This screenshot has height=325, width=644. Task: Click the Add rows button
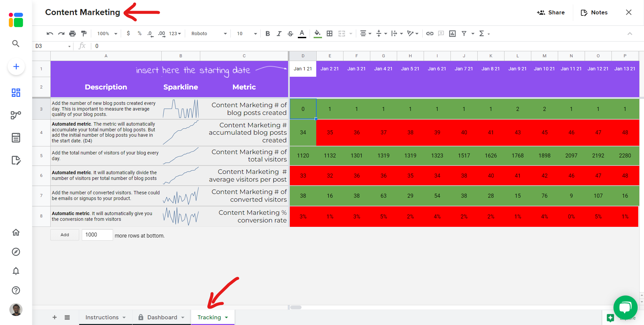pyautogui.click(x=65, y=235)
